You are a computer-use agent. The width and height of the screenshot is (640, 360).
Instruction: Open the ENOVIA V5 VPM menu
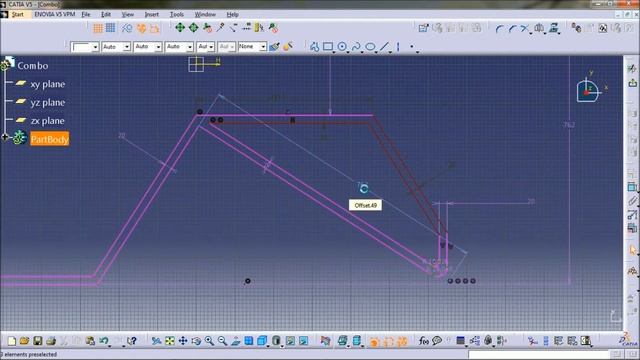54,14
